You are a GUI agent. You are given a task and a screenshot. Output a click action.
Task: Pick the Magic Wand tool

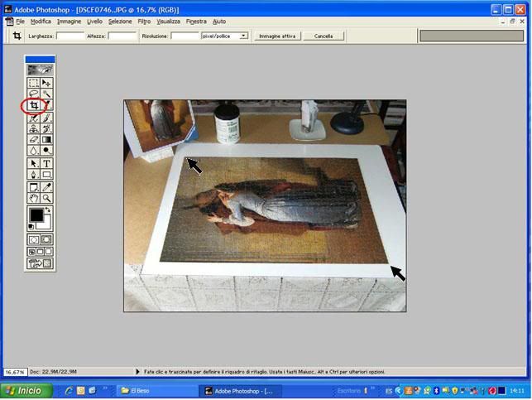click(46, 94)
